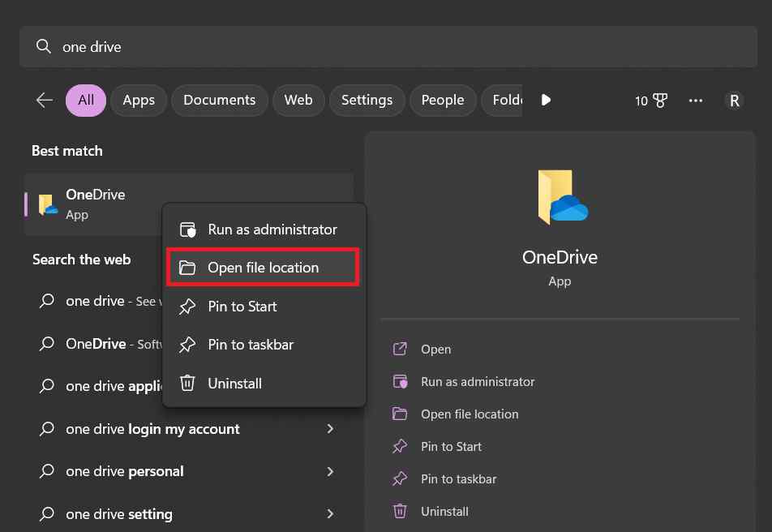This screenshot has height=532, width=772.
Task: Switch to the People filter tab
Action: [443, 100]
